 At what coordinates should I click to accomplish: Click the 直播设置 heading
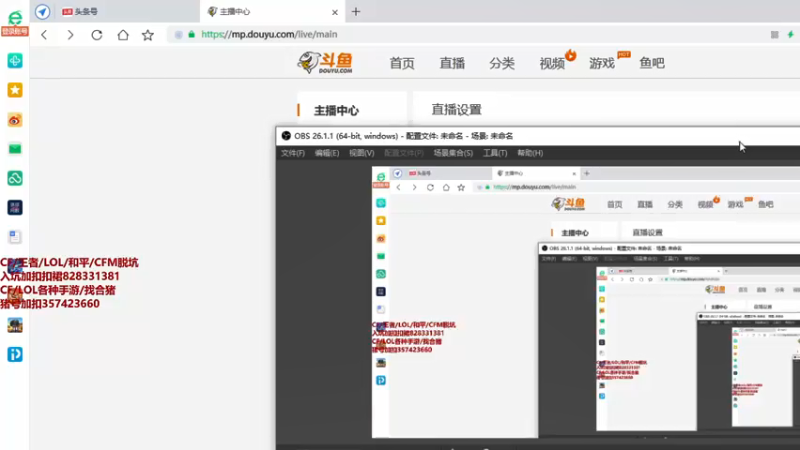pos(457,110)
